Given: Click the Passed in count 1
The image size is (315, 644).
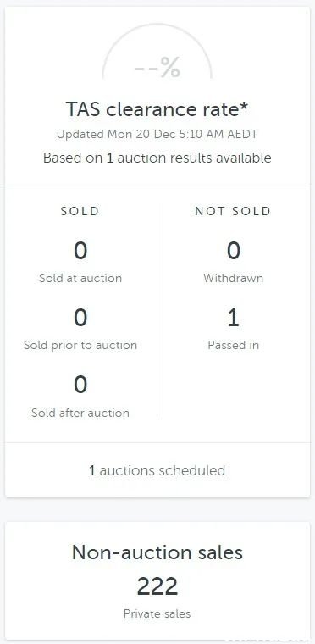Looking at the screenshot, I should pos(233,318).
